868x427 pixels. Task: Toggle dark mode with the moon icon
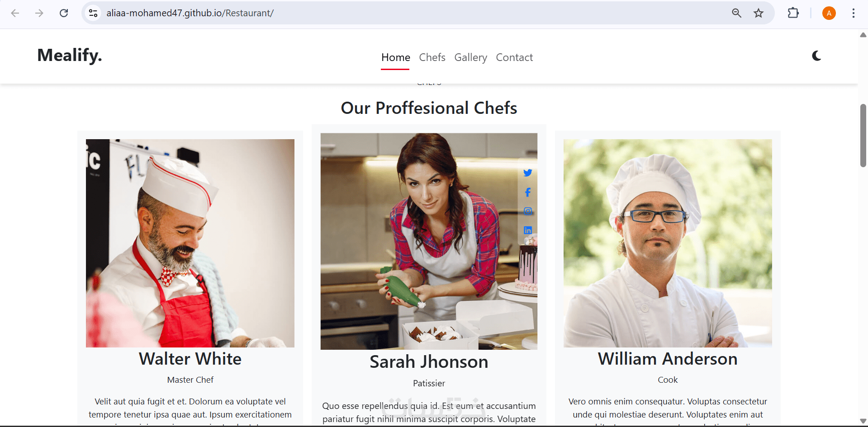tap(816, 56)
